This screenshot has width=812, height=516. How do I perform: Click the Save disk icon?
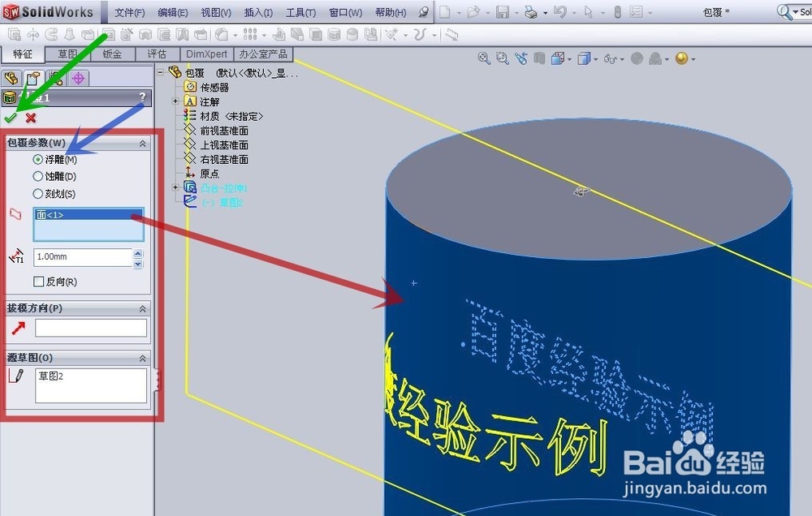tap(503, 12)
